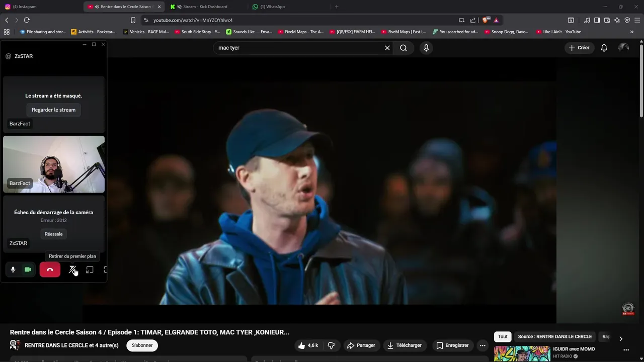The image size is (644, 362).
Task: Open 'Activités - Rockstar...' bookmark
Action: [93, 32]
